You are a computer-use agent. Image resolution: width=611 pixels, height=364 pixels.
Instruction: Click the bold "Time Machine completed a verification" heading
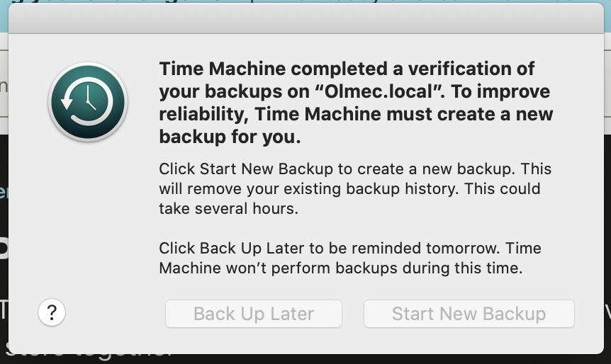coord(347,69)
